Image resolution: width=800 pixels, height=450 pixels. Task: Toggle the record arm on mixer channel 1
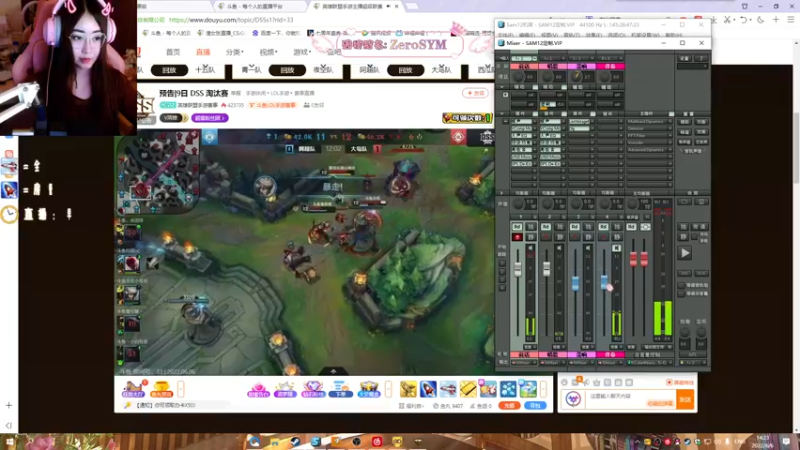(x=517, y=237)
